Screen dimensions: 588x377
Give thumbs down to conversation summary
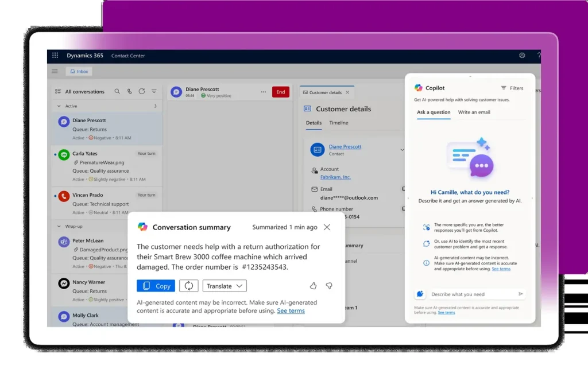pyautogui.click(x=329, y=286)
